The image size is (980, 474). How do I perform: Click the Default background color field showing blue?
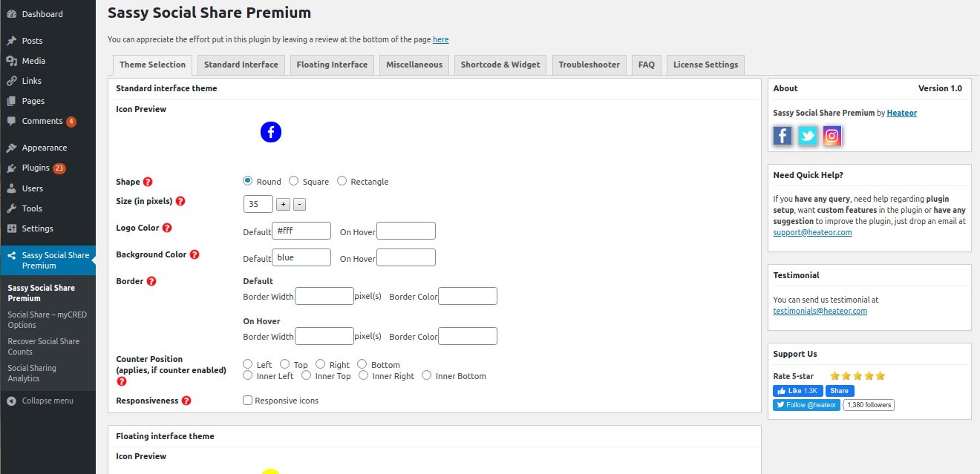(301, 257)
